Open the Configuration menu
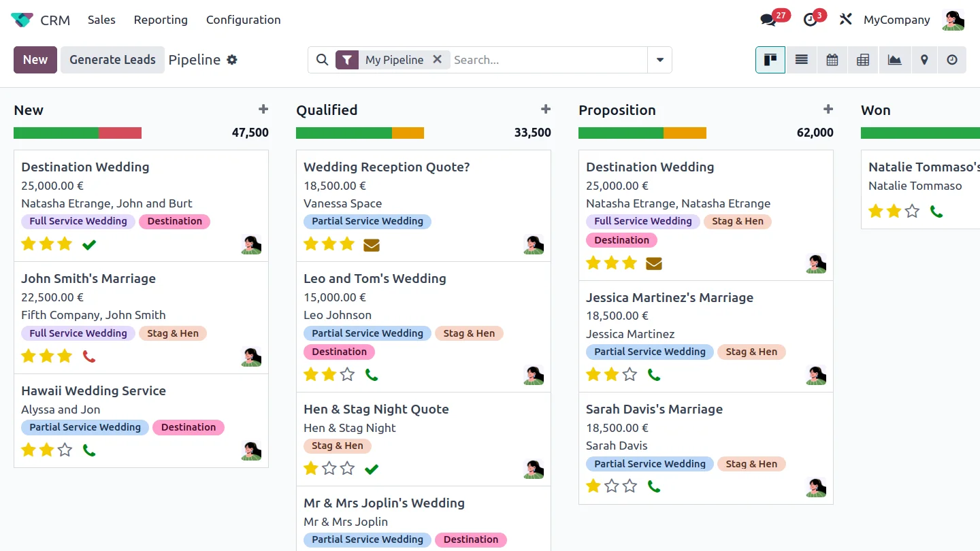980x551 pixels. (243, 20)
